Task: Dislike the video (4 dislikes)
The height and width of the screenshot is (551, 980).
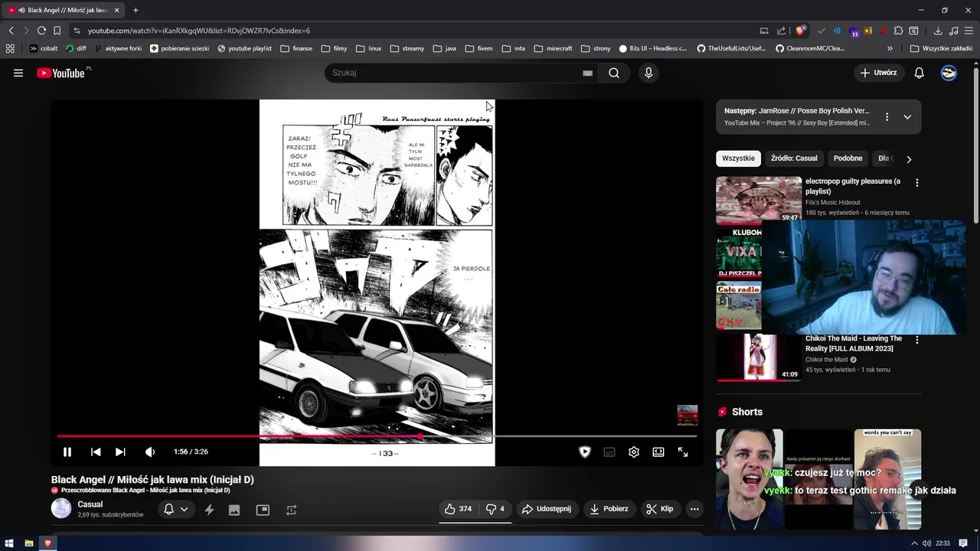Action: 495,509
